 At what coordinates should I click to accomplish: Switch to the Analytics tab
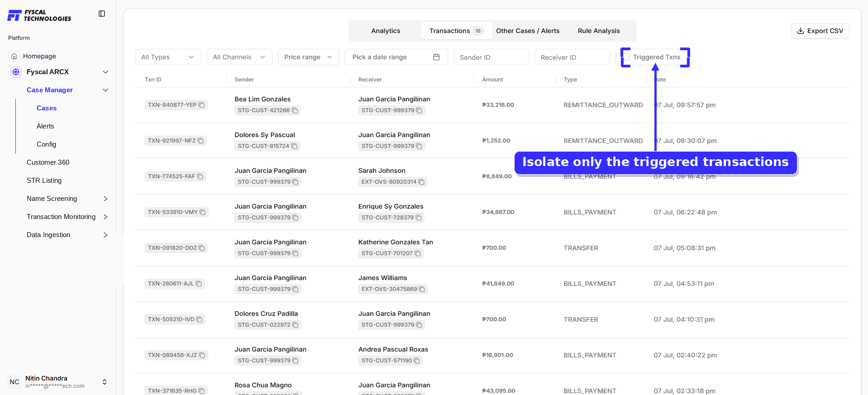(x=386, y=31)
